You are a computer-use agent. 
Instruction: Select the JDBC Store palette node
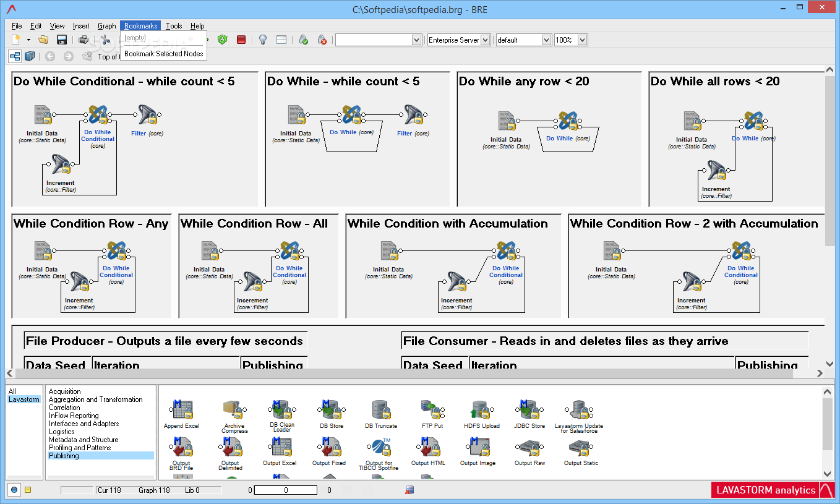click(x=529, y=414)
